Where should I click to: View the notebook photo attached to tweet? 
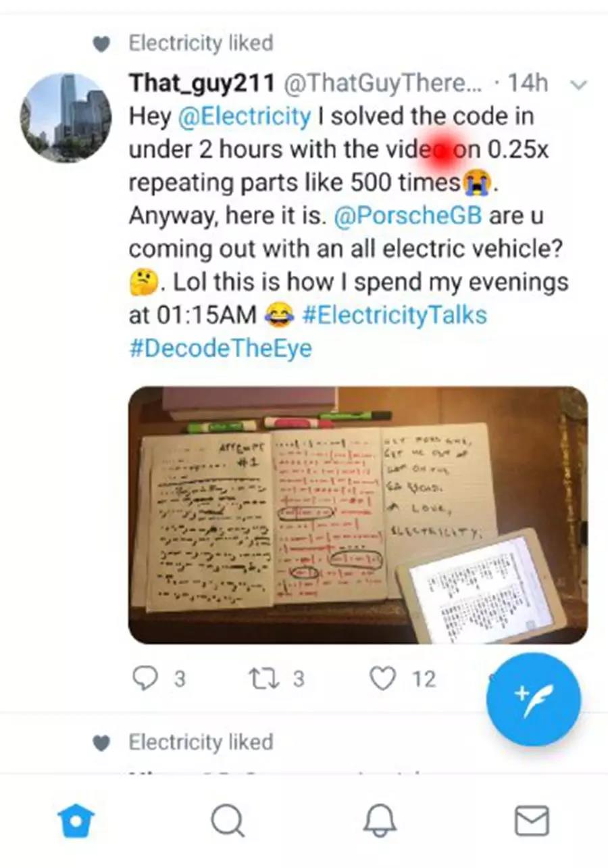coord(357,514)
